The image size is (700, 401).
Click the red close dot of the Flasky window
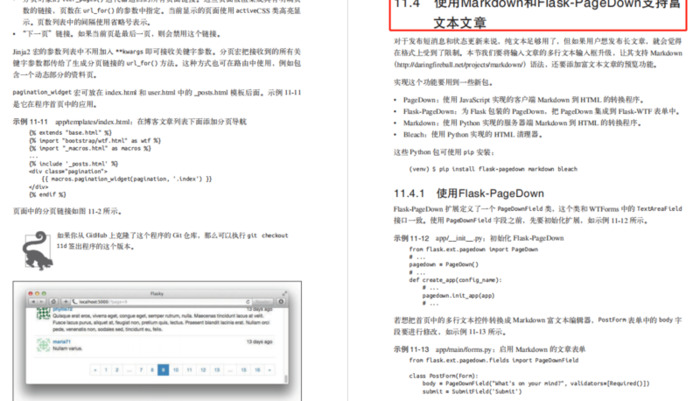click(30, 293)
